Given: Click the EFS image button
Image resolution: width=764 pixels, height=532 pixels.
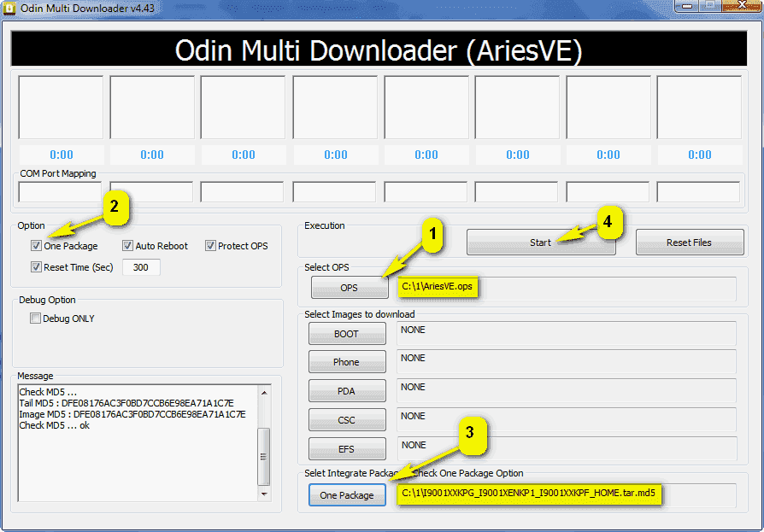Looking at the screenshot, I should point(347,449).
